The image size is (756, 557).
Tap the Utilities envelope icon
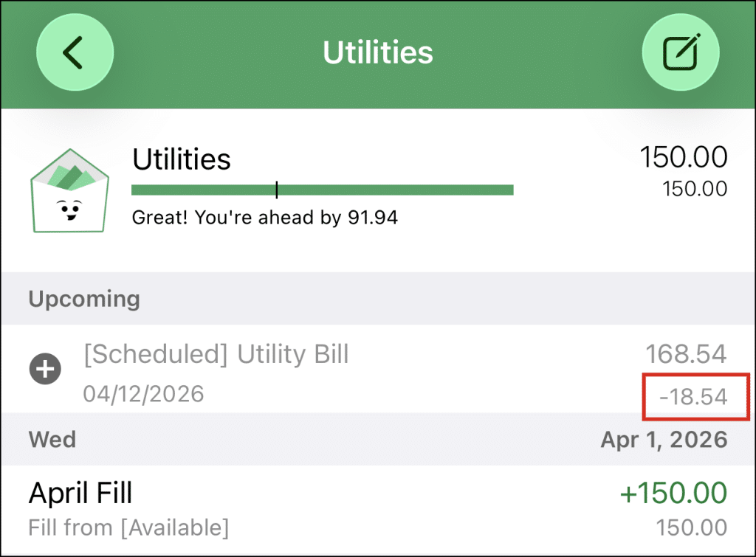click(x=69, y=189)
